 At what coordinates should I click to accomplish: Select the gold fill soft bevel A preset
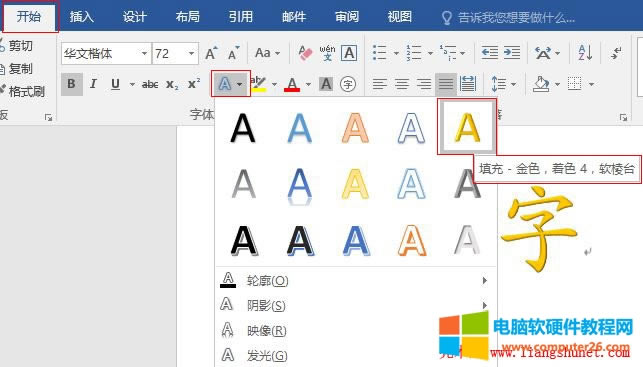point(467,127)
